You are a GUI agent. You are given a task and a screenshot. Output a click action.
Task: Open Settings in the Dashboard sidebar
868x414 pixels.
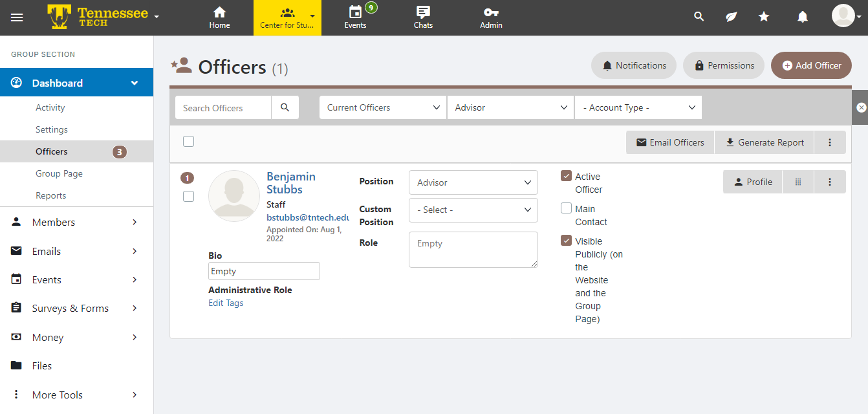(x=52, y=129)
